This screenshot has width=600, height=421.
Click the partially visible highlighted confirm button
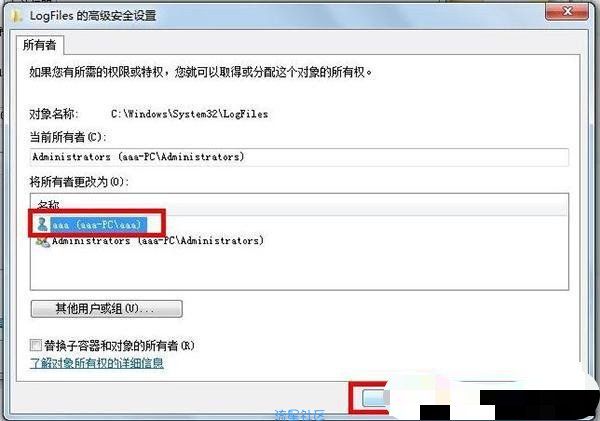[375, 398]
